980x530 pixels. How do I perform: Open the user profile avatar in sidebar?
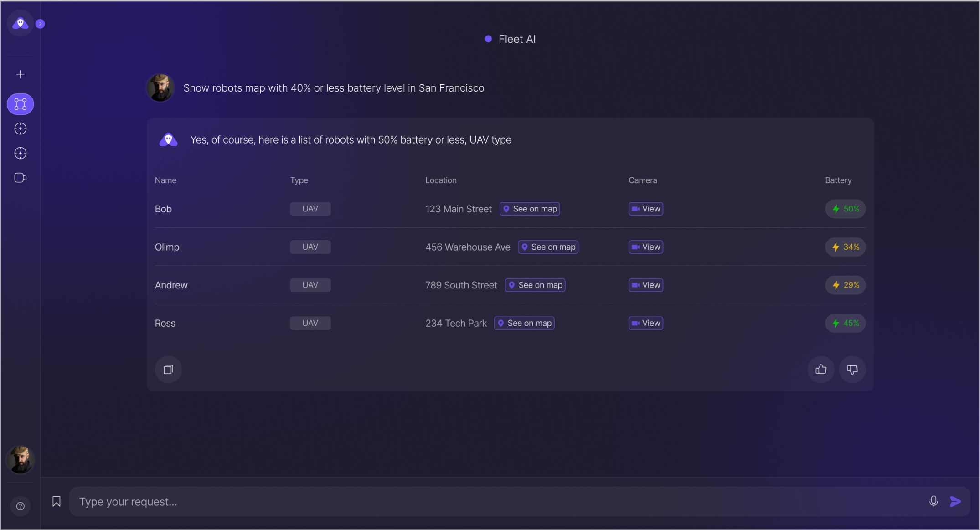[x=21, y=459]
